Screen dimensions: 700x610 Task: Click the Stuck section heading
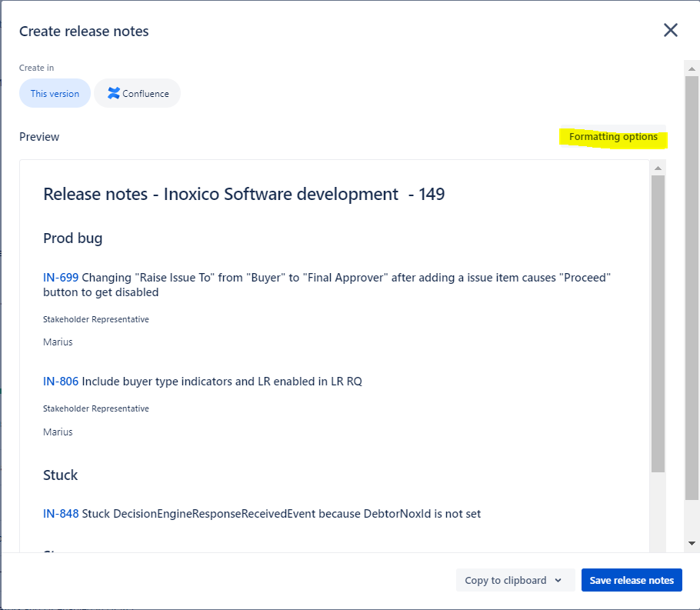point(60,475)
